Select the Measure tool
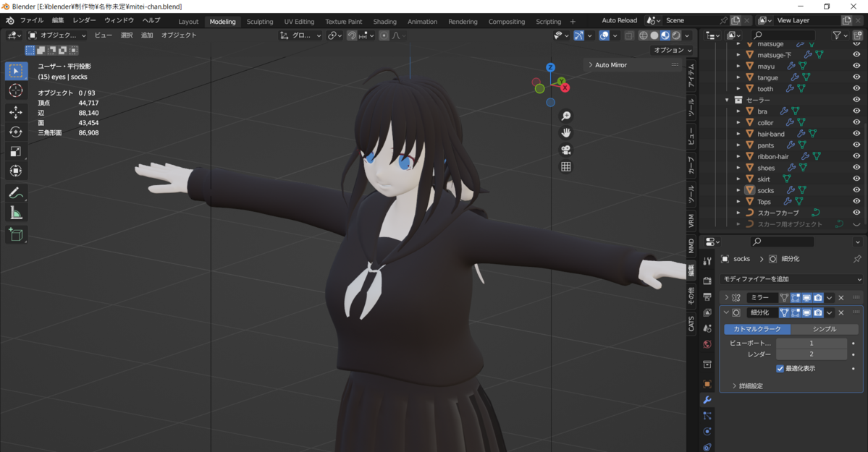 point(16,213)
